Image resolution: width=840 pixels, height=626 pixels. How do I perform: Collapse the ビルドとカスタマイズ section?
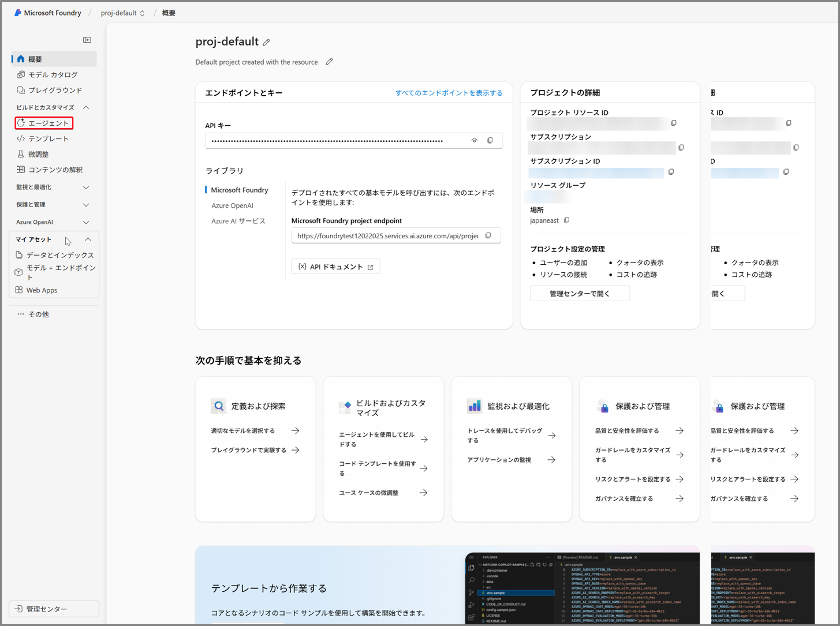(86, 107)
